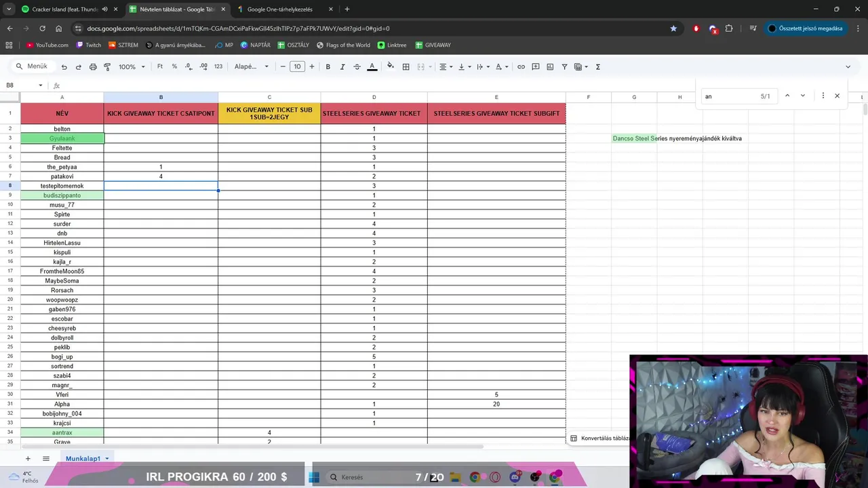
Task: Open the text wrapping dropdown
Action: tap(482, 66)
